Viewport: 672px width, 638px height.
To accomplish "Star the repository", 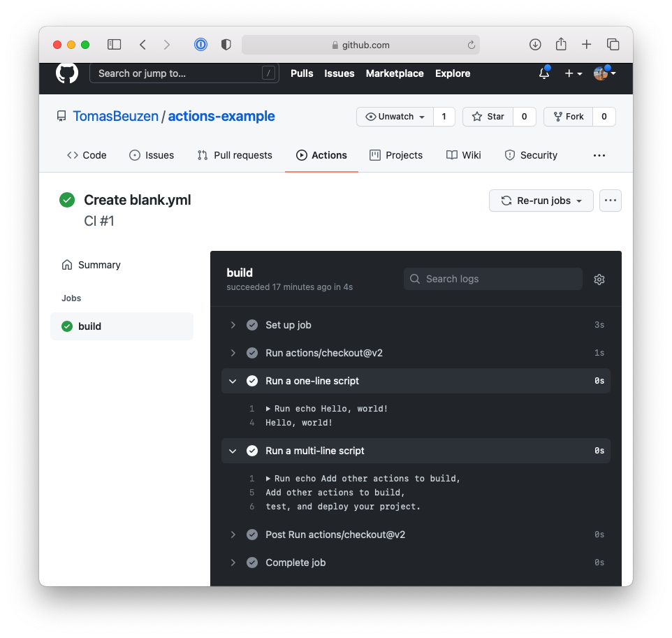I will [x=488, y=117].
